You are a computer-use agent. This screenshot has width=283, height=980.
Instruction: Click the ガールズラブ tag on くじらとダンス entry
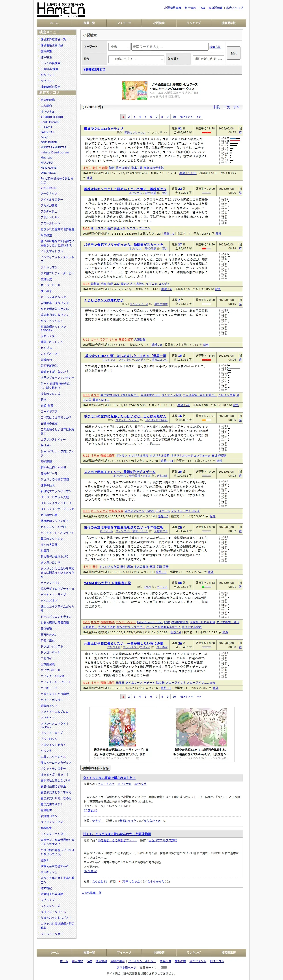99,339
